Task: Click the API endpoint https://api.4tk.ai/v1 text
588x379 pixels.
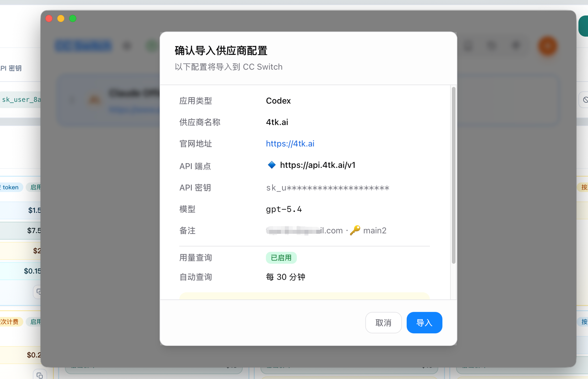Action: (x=318, y=165)
